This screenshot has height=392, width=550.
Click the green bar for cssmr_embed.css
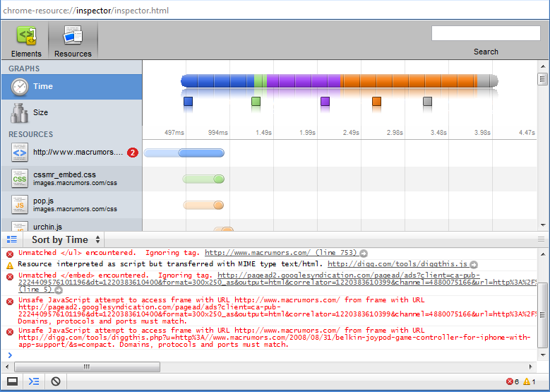(x=203, y=179)
